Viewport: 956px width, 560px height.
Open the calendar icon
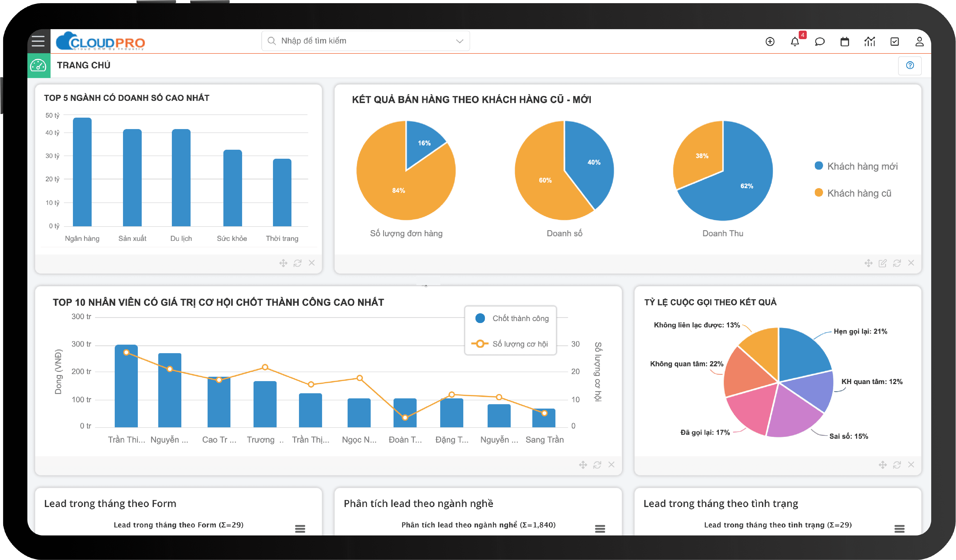pos(844,41)
